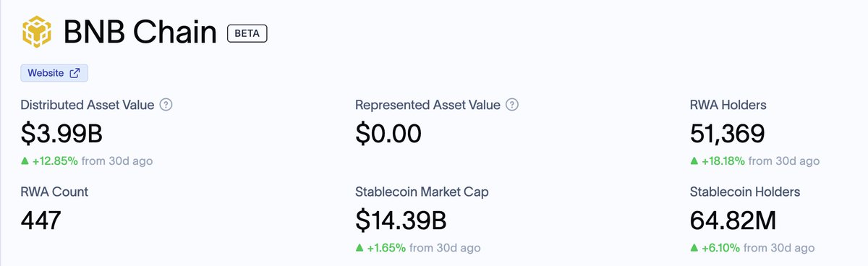Screen dimensions: 868x266
Task: Open Distributed Asset Value help icon
Action: pyautogui.click(x=166, y=105)
